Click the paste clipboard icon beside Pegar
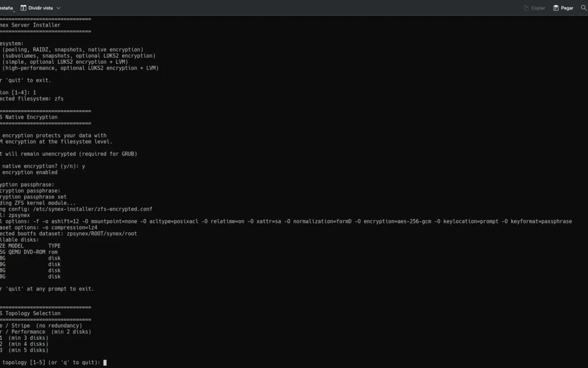 [x=555, y=8]
